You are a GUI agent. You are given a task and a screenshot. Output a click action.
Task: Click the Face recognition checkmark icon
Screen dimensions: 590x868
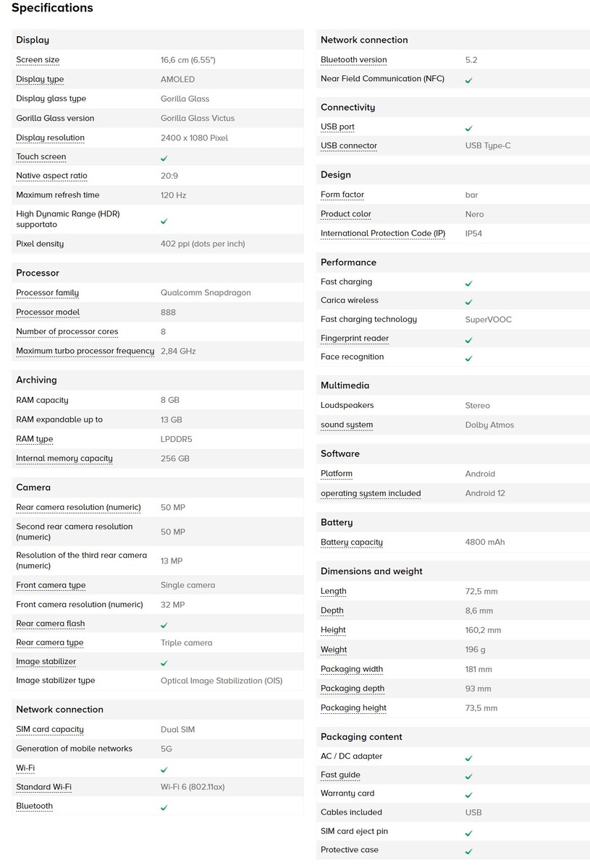468,358
